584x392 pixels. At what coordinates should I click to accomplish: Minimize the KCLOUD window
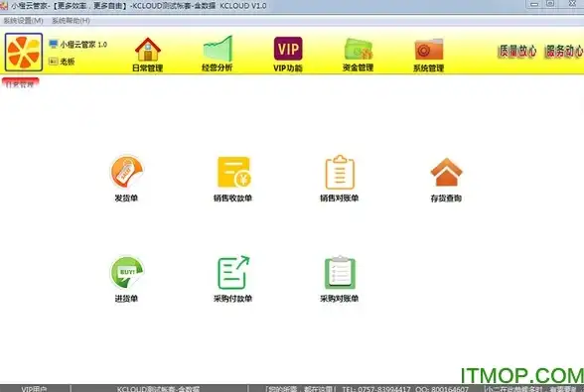coord(534,4)
